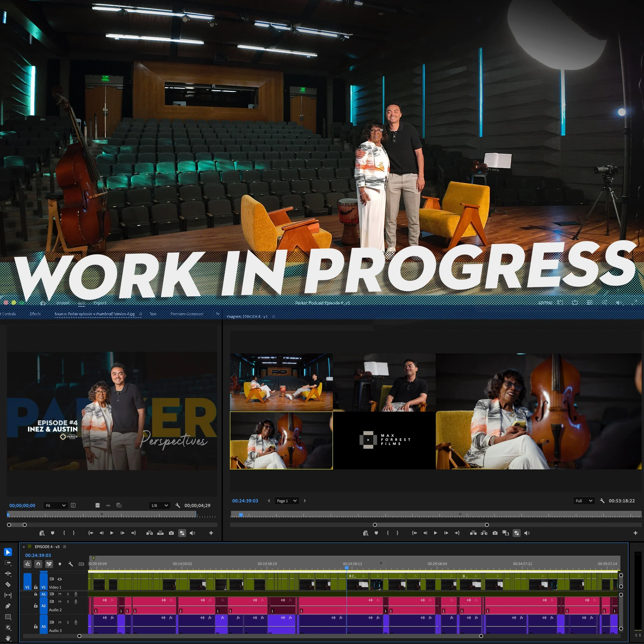Open the Text panel tab
Image resolution: width=644 pixels, height=644 pixels.
click(153, 314)
